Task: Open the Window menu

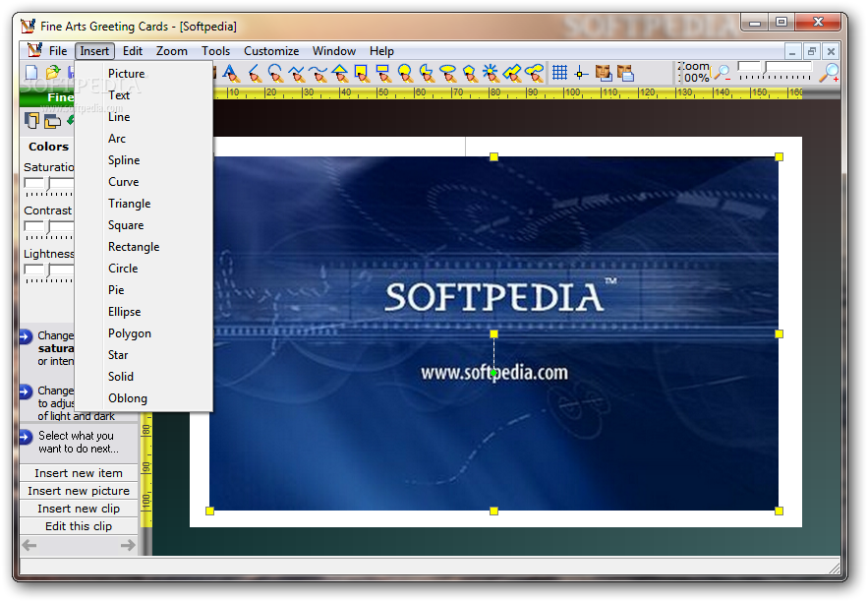Action: (334, 51)
